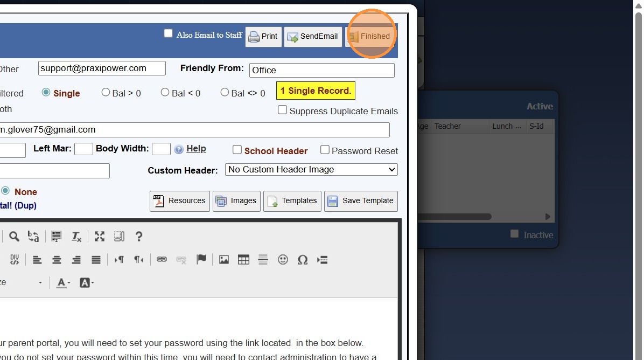Image resolution: width=644 pixels, height=360 pixels.
Task: Open the Help link
Action: pos(197,148)
